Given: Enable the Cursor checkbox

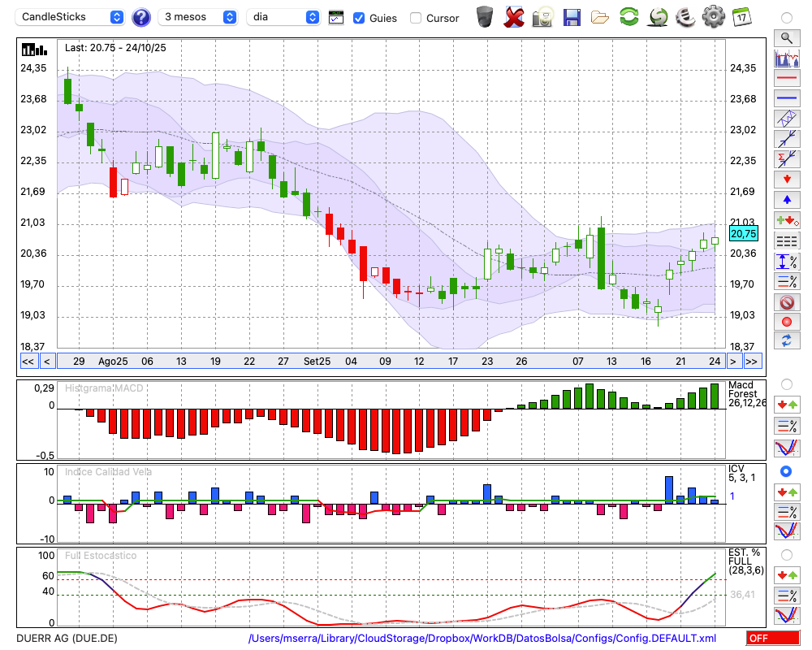Looking at the screenshot, I should tap(416, 18).
